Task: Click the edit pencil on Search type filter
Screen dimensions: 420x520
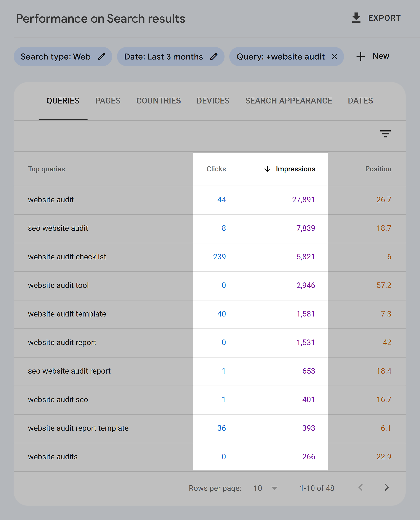Action: pos(102,56)
